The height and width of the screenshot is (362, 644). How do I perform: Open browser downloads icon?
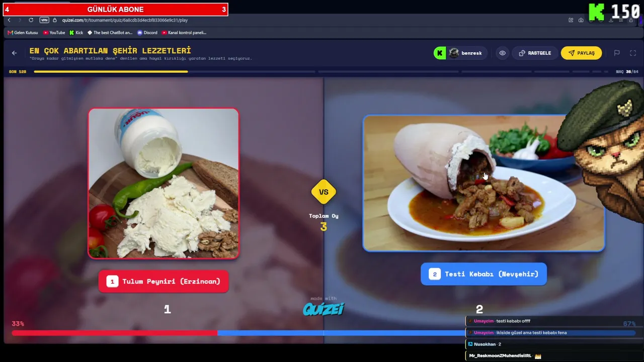point(611,20)
